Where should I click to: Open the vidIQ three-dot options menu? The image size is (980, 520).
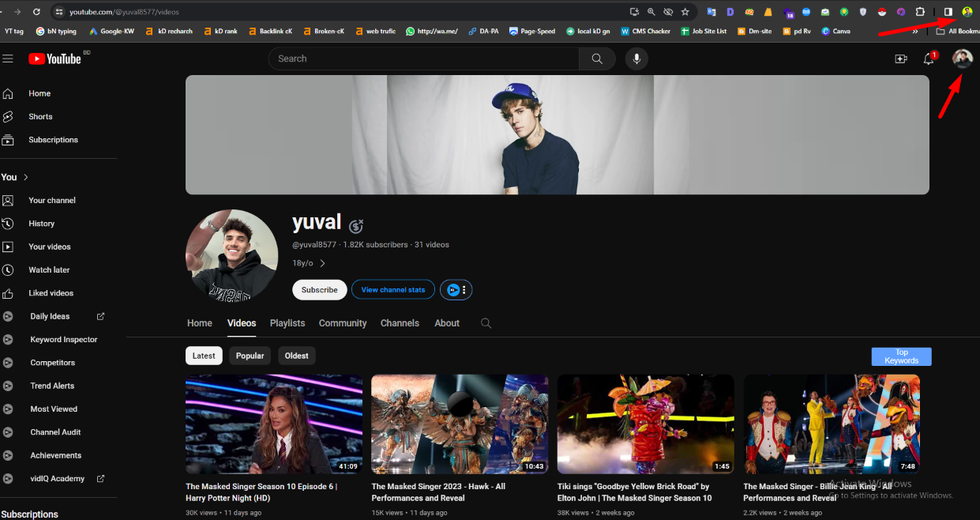(x=464, y=290)
